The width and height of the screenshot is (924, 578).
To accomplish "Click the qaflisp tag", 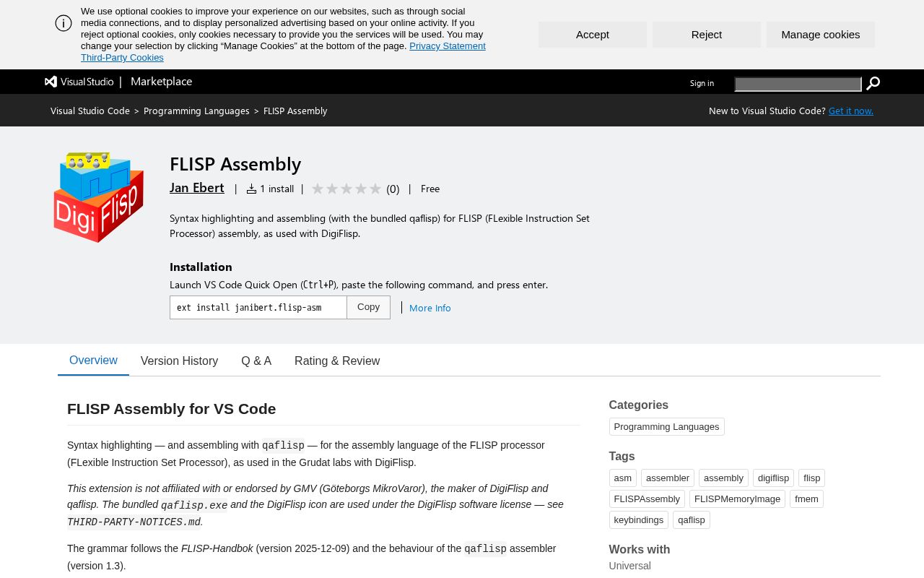I will [692, 520].
